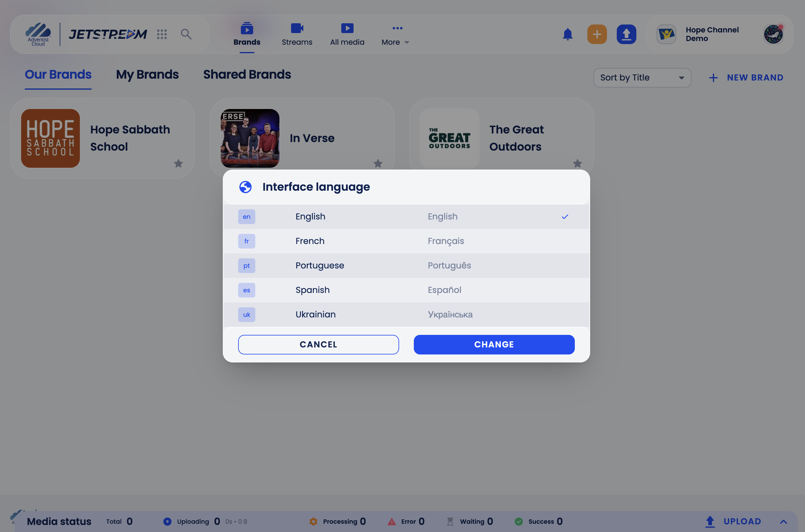
Task: Open the user avatar profile menu
Action: [773, 34]
